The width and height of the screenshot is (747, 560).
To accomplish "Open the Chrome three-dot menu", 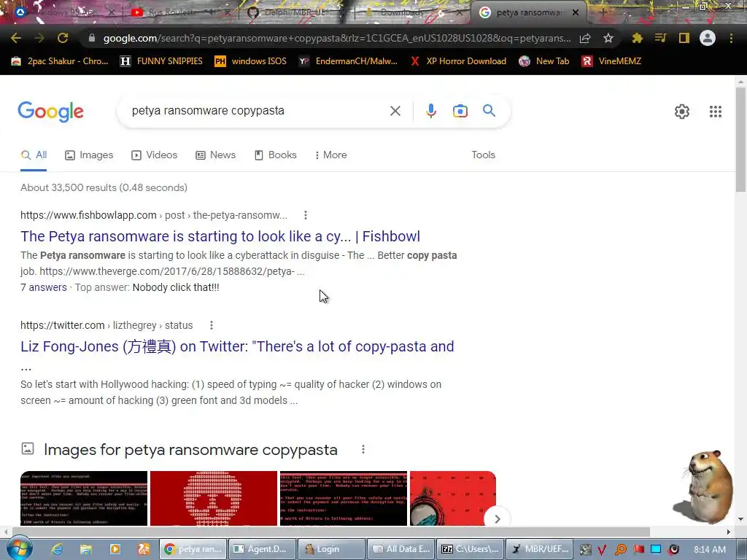I will click(731, 38).
